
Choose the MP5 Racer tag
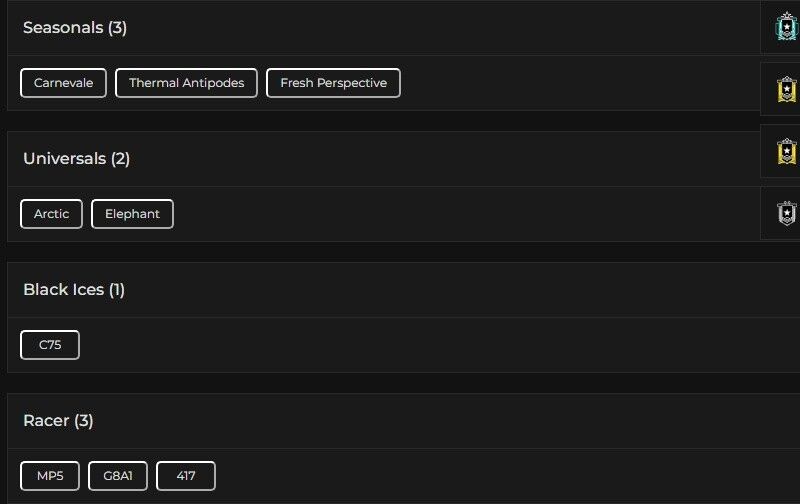50,476
